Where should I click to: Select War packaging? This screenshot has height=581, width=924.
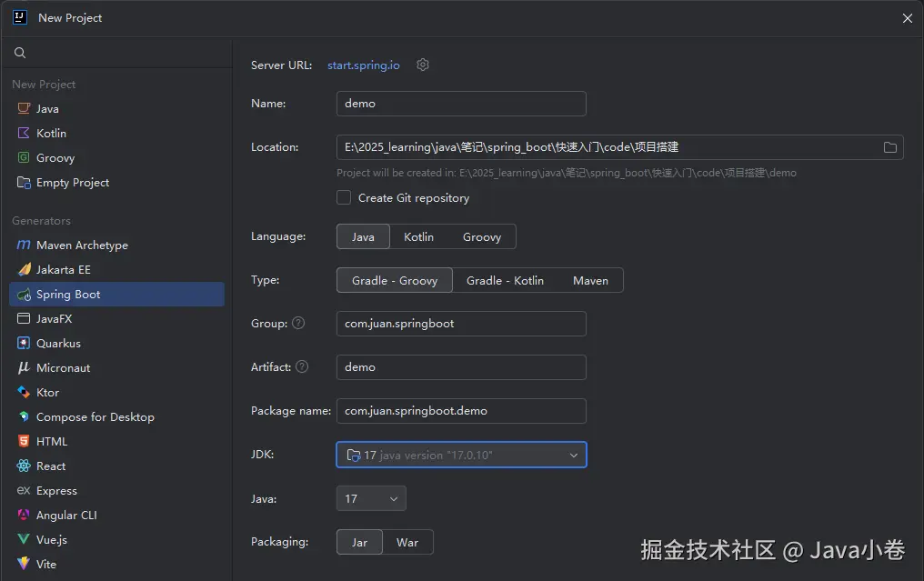point(407,542)
